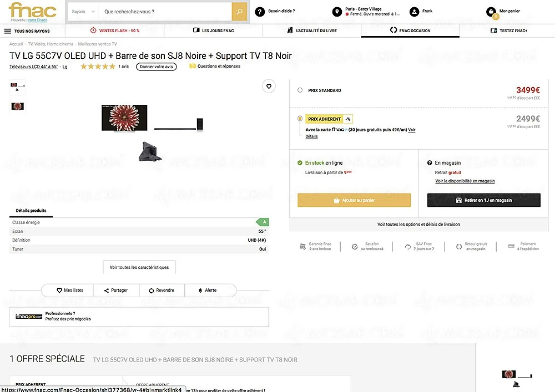Click Alerte bell button

[x=207, y=290]
